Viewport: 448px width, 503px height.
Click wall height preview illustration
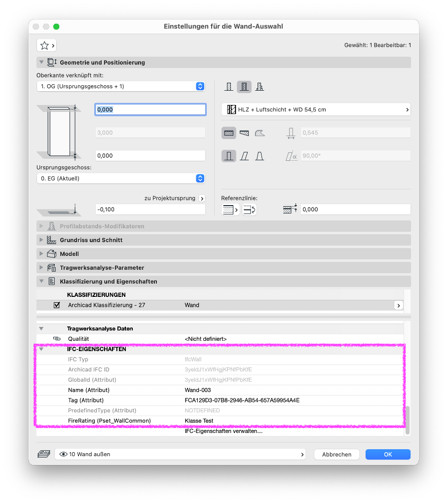point(59,132)
